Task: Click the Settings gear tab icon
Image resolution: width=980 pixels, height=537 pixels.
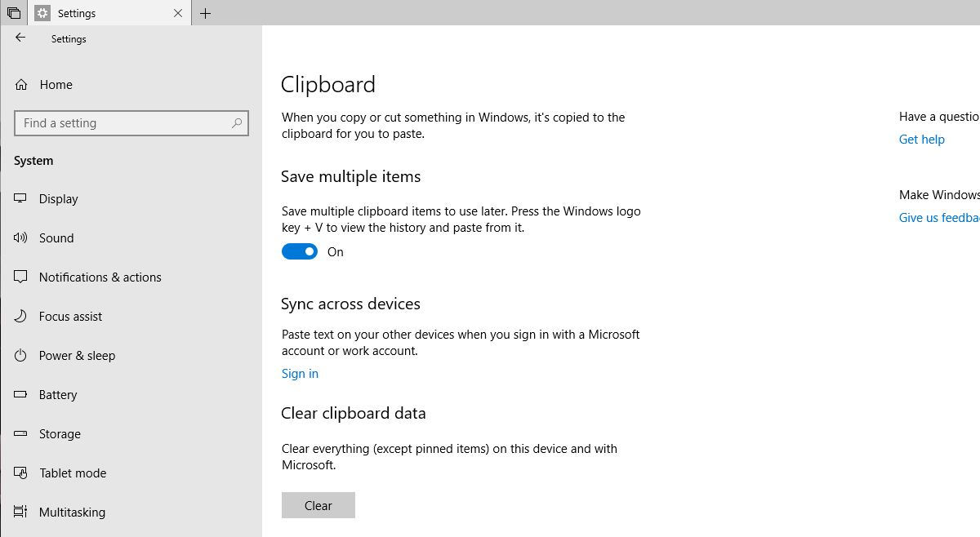Action: (x=42, y=13)
